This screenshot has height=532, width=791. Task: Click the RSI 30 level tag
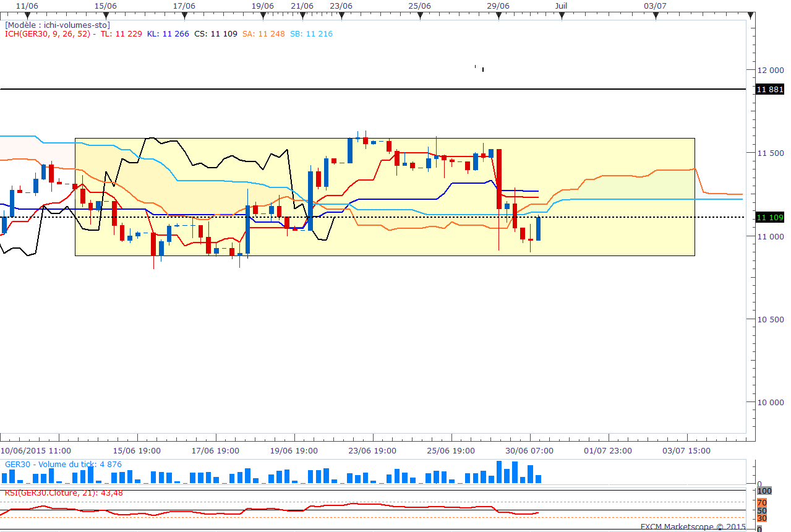pyautogui.click(x=762, y=518)
